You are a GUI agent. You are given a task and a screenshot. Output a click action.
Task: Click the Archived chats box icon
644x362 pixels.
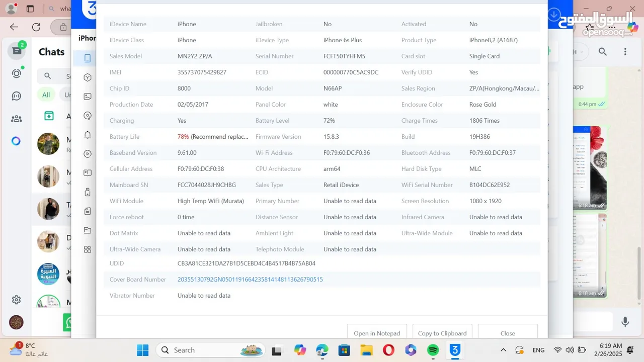tap(49, 116)
